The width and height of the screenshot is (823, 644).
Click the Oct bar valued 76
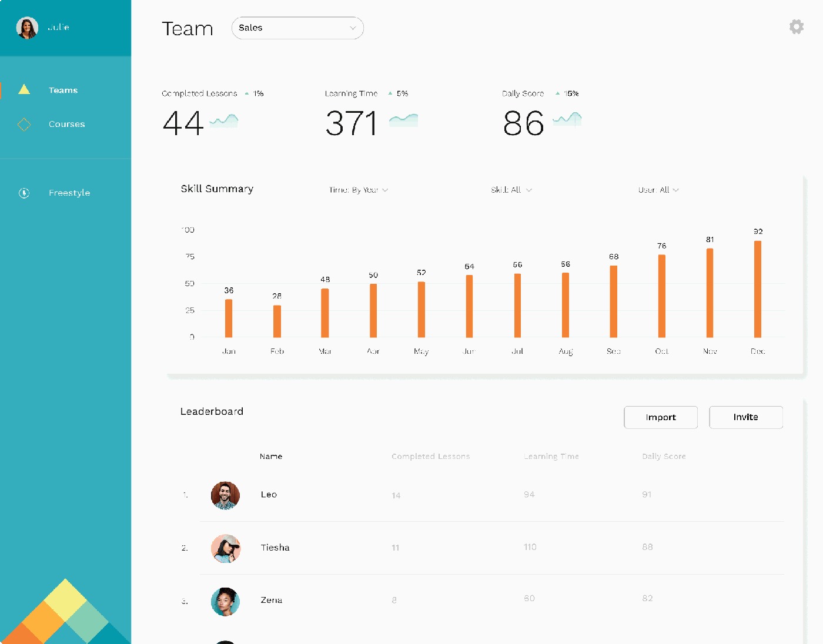662,296
